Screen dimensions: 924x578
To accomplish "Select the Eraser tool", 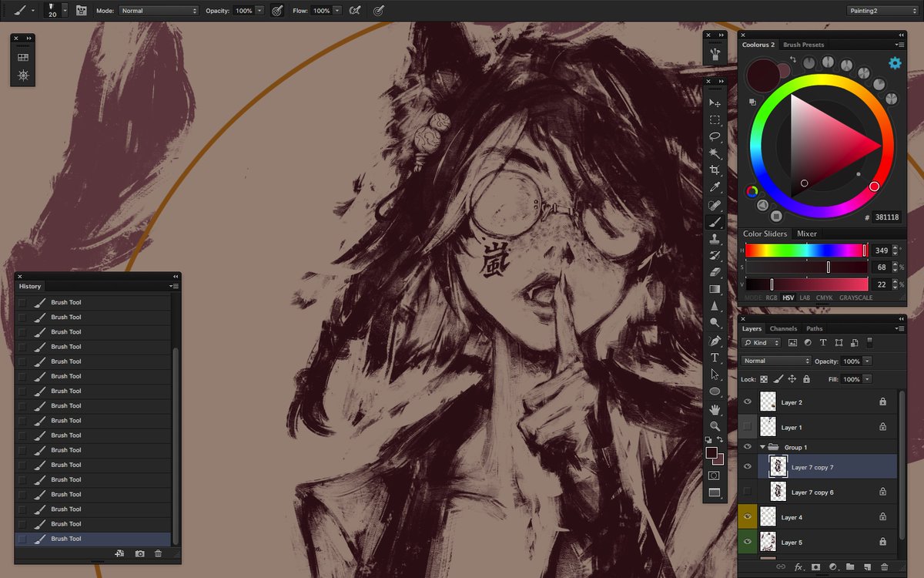I will (x=715, y=272).
